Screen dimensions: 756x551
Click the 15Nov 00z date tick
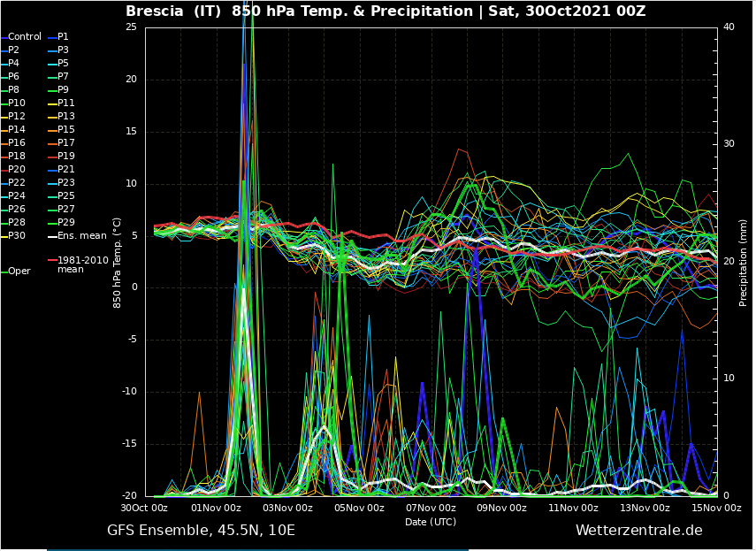pos(716,508)
